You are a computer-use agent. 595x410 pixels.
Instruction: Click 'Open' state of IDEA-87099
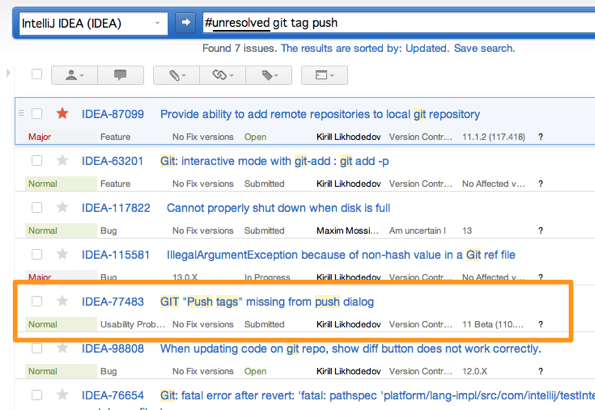(x=255, y=137)
